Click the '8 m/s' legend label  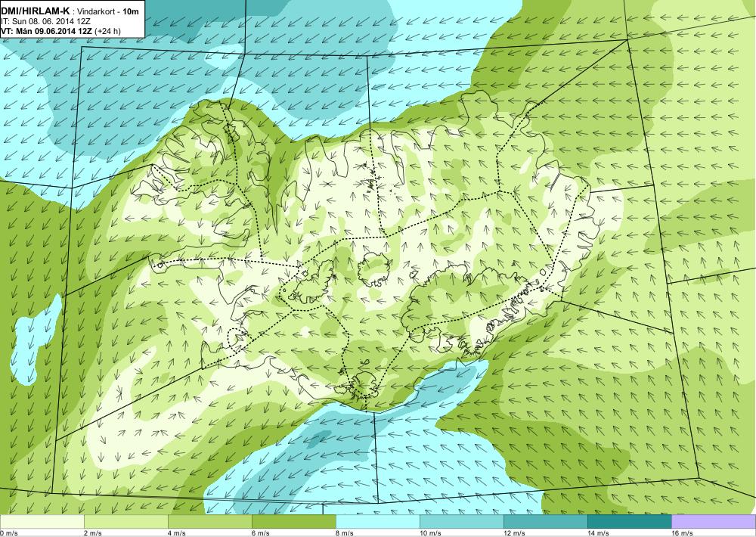tap(344, 533)
